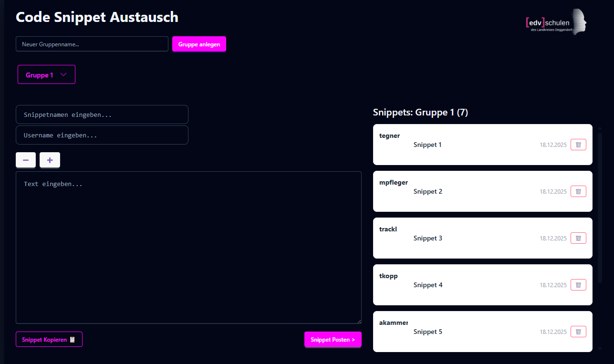
Task: Click the plus button above text area
Action: (x=50, y=160)
